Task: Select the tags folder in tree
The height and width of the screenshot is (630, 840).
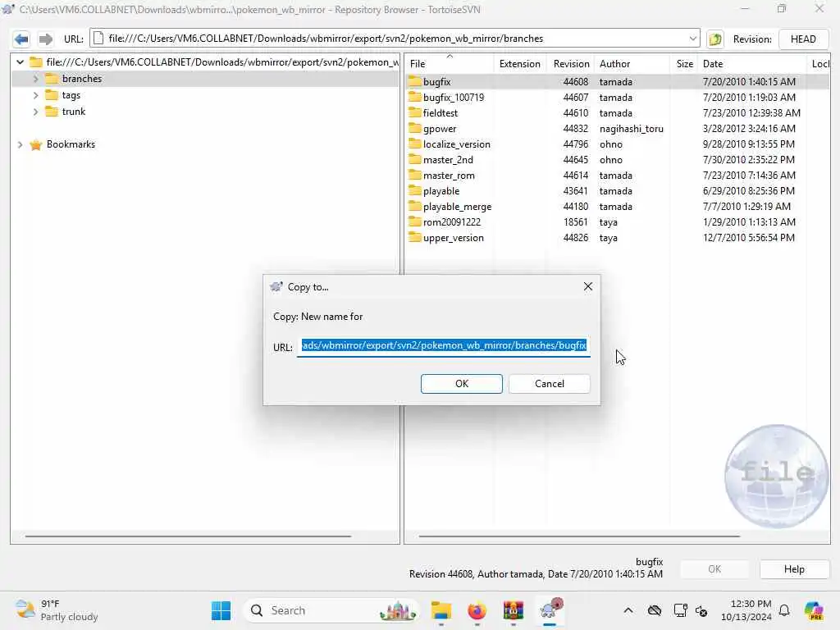Action: [71, 95]
